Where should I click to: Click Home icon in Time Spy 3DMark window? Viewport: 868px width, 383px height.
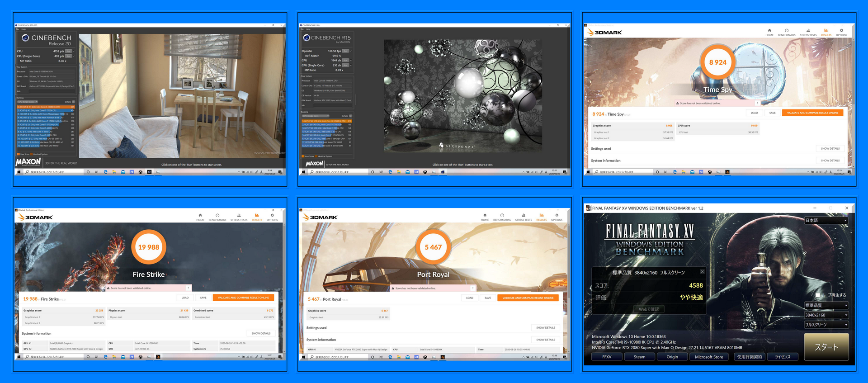[769, 31]
